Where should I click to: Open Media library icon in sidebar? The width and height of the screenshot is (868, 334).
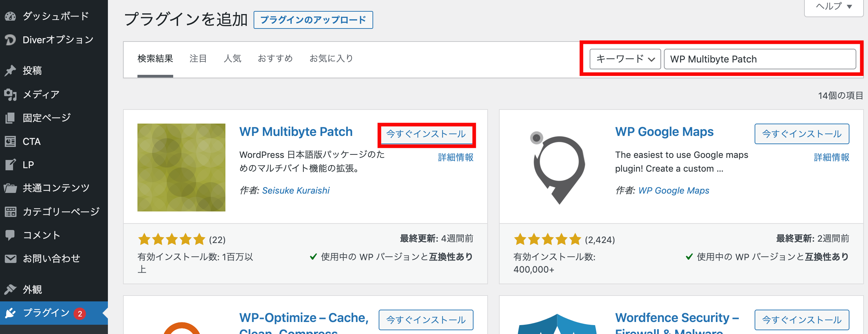(x=11, y=94)
